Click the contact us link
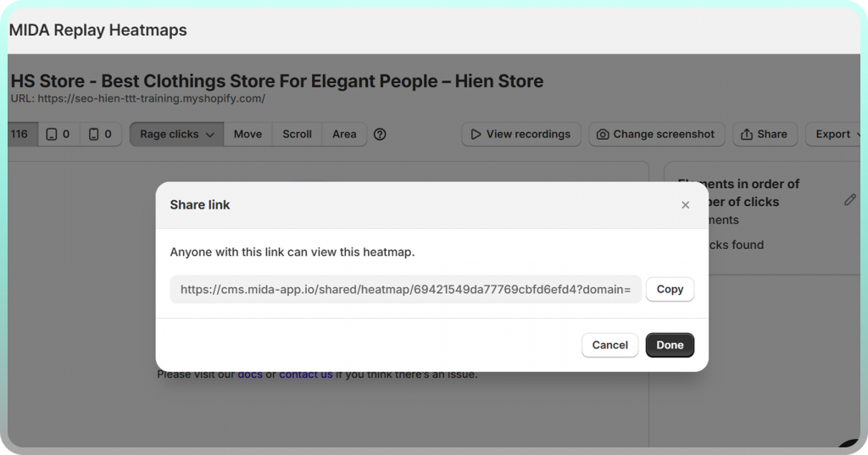This screenshot has height=455, width=868. point(305,374)
